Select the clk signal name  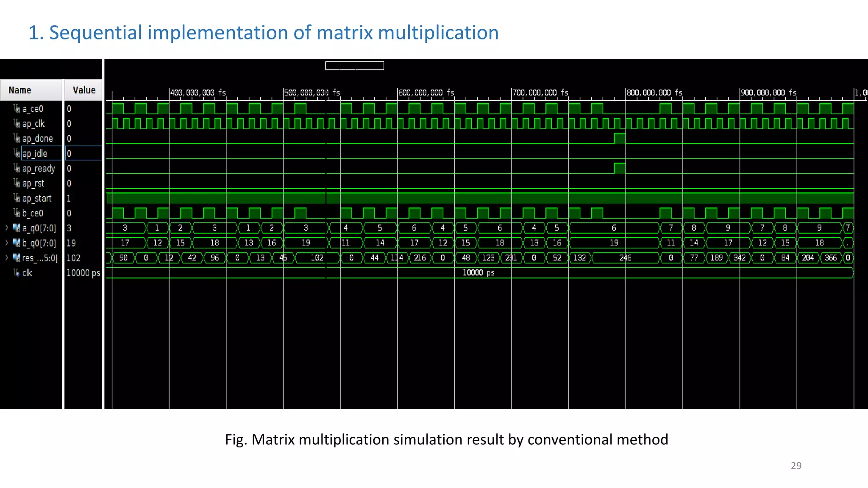[27, 273]
